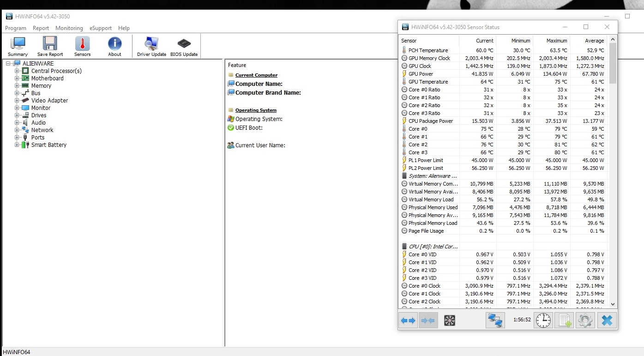The height and width of the screenshot is (356, 644).
Task: Click the 1:56:52 elapsed time display
Action: pyautogui.click(x=522, y=320)
